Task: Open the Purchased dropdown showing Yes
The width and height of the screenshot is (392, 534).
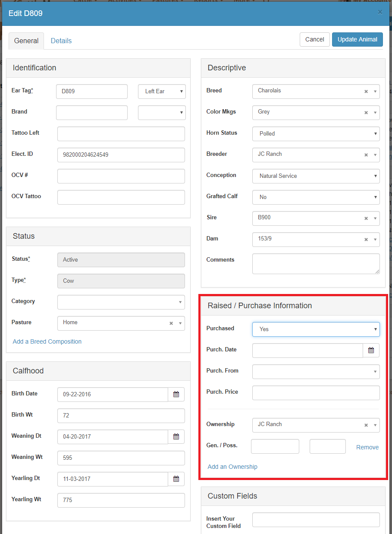Action: click(x=316, y=329)
